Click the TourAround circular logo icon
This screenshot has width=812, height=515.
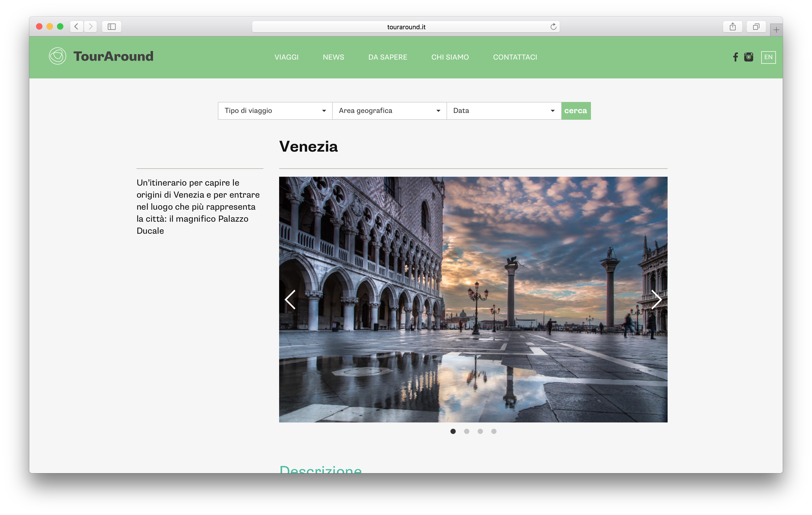click(x=57, y=56)
